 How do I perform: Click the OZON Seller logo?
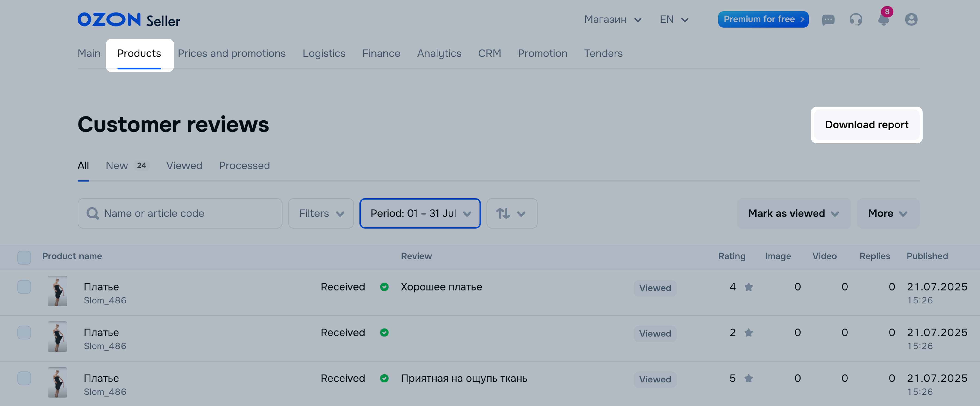(x=129, y=20)
